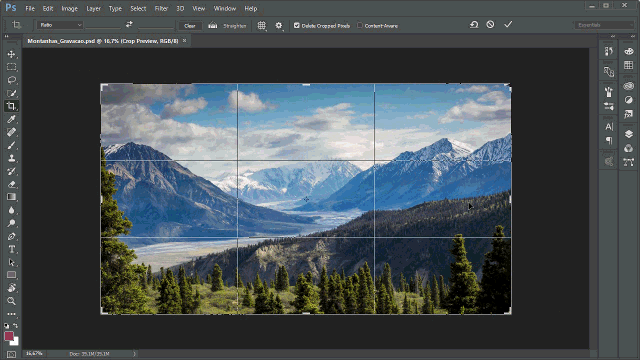Swap crop width and height values
Viewport: 640px width, 360px height.
[129, 24]
